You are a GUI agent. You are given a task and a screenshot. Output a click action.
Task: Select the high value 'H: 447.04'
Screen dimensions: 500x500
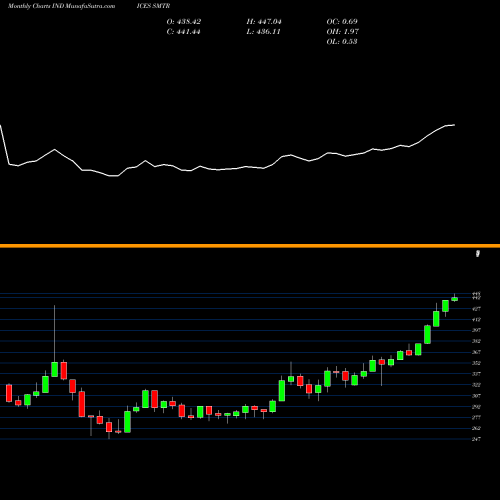[x=264, y=22]
